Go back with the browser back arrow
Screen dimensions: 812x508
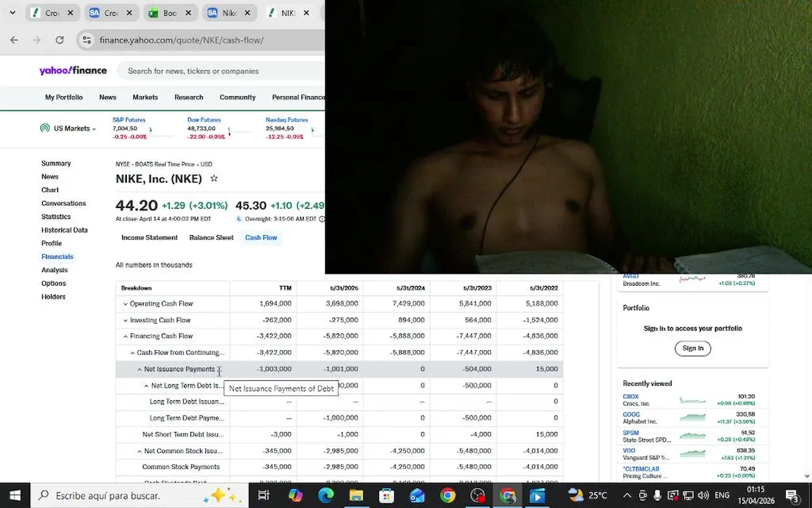click(14, 40)
